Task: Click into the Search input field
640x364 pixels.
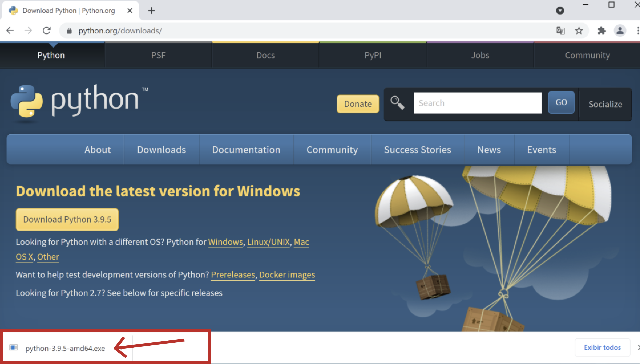Action: tap(478, 103)
